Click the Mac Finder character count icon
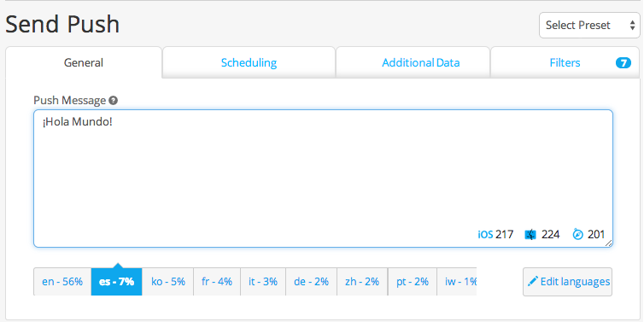This screenshot has width=644, height=322. [x=530, y=235]
